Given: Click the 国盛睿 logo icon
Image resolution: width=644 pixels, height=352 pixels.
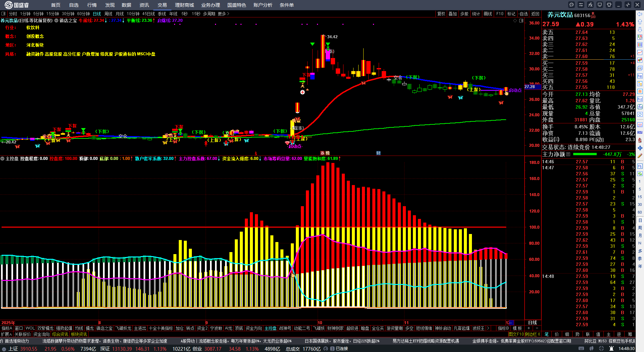Looking at the screenshot, I should [8, 5].
